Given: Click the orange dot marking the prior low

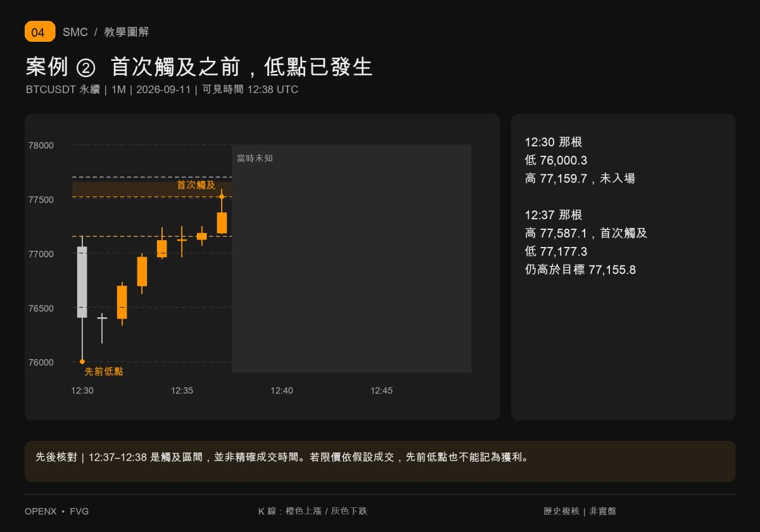Looking at the screenshot, I should [x=82, y=362].
